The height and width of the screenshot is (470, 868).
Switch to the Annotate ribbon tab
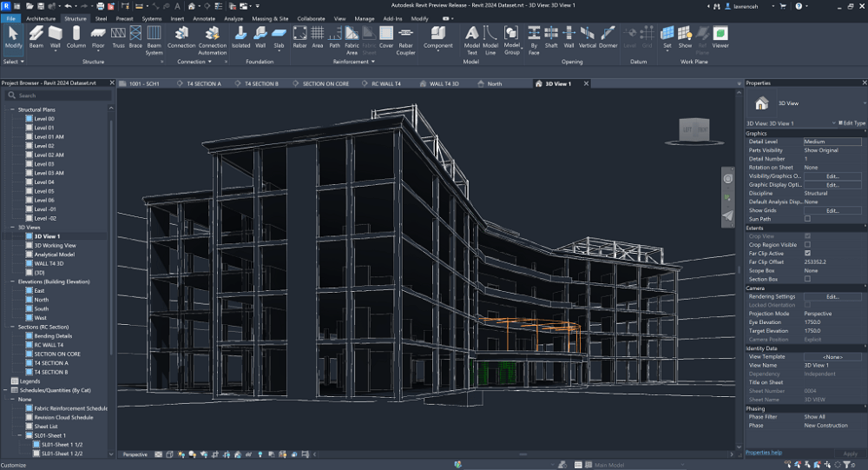[202, 17]
